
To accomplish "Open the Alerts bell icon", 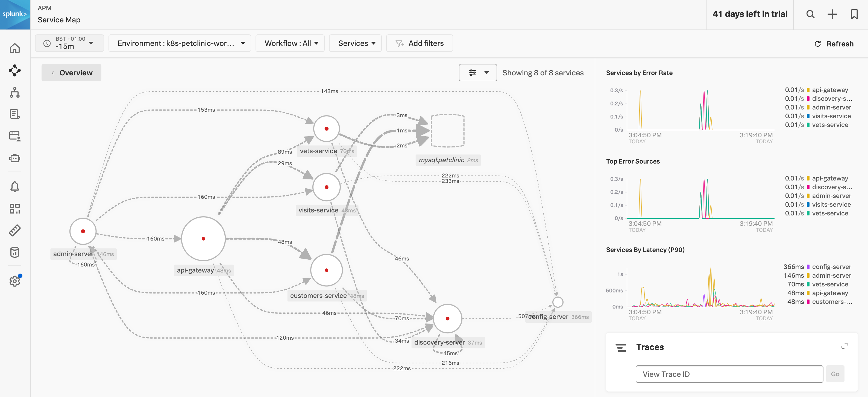I will pos(15,186).
